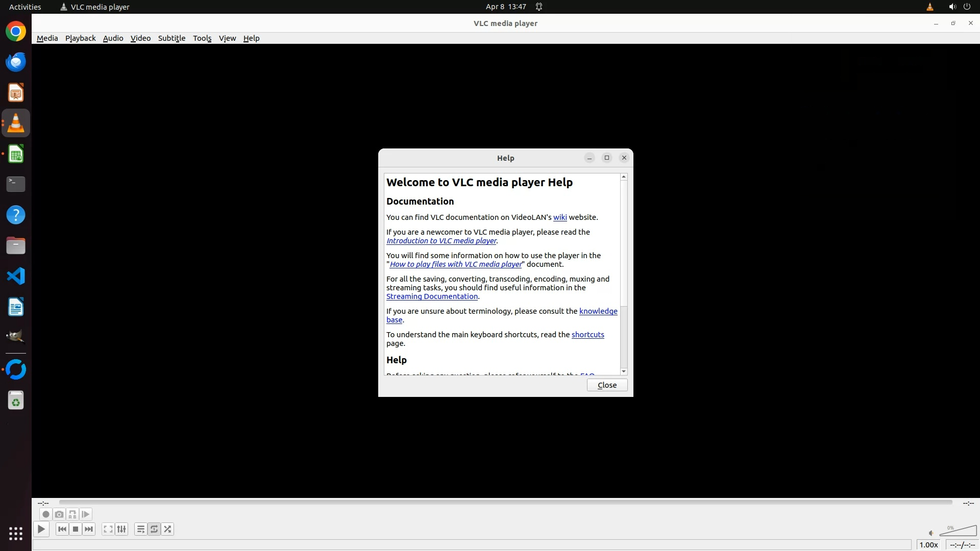Image resolution: width=980 pixels, height=551 pixels.
Task: Open the Streaming Documentation link
Action: (432, 296)
